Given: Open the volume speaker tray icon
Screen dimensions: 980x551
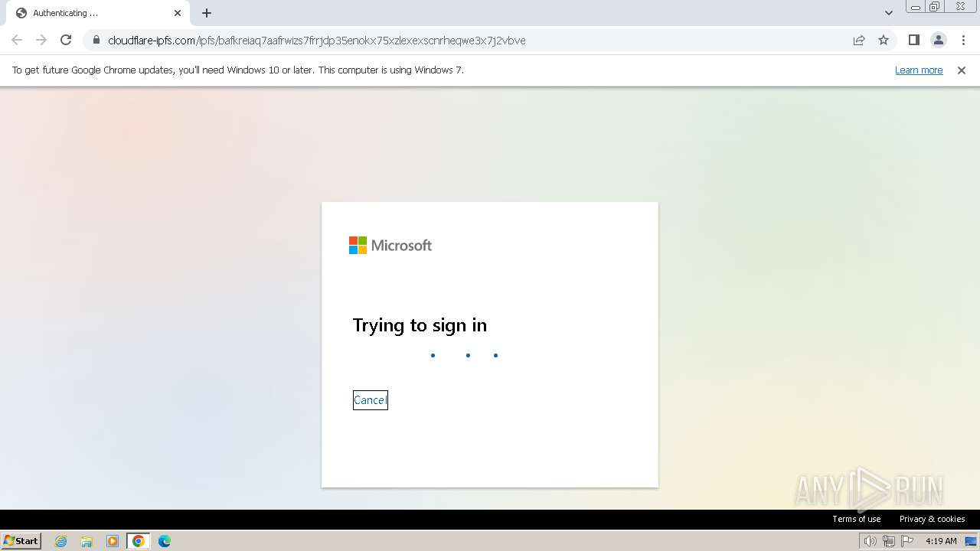Looking at the screenshot, I should pyautogui.click(x=870, y=541).
